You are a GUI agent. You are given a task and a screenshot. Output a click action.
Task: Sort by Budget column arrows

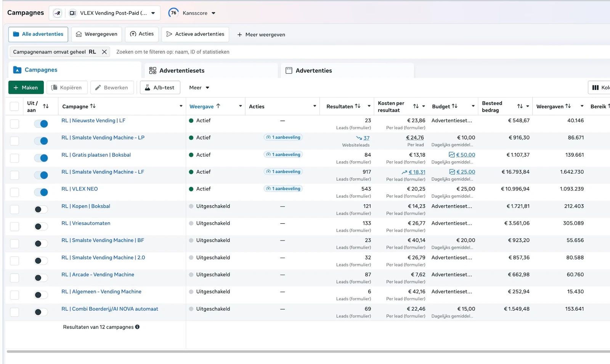pyautogui.click(x=454, y=106)
